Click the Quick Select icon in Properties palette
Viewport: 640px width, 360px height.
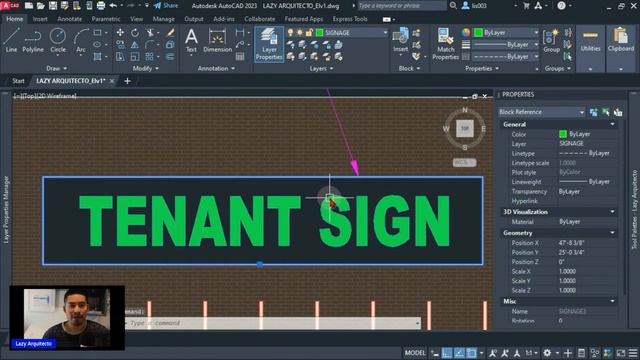tap(618, 112)
